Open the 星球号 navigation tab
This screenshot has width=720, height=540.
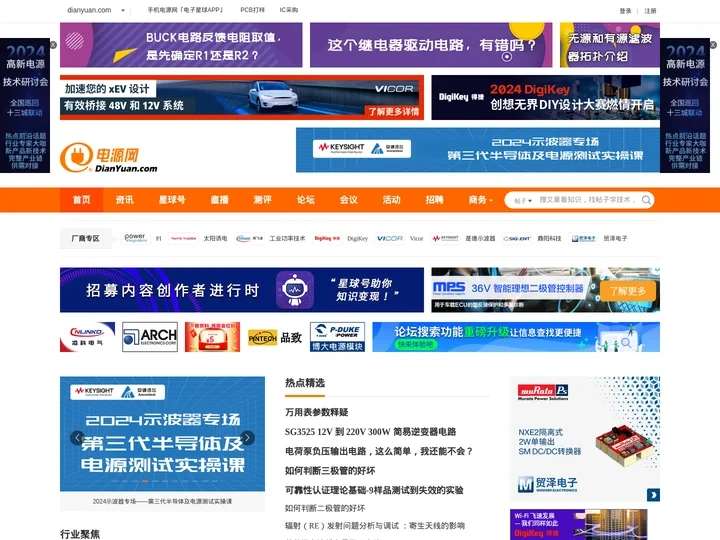coord(172,200)
